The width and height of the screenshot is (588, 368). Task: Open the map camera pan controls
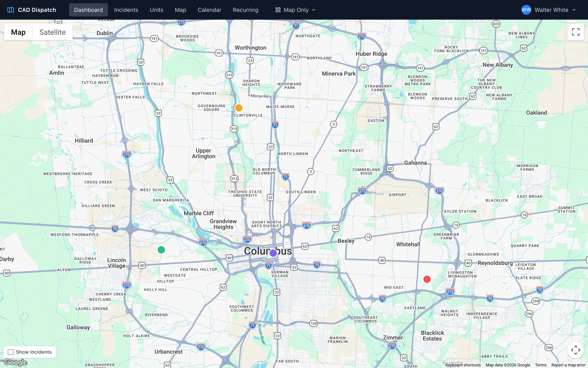576,350
